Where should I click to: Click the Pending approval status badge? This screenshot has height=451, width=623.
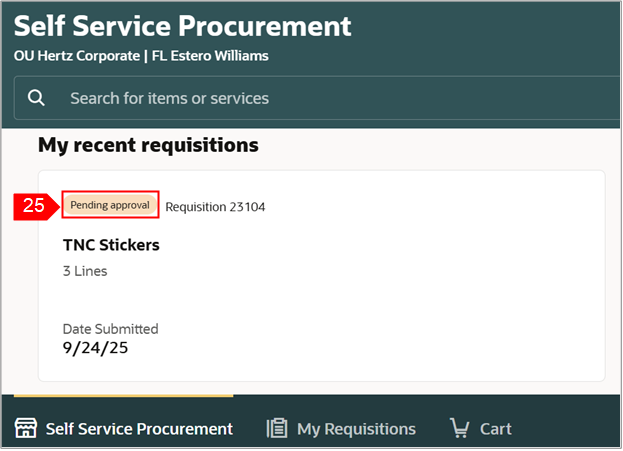click(x=110, y=205)
